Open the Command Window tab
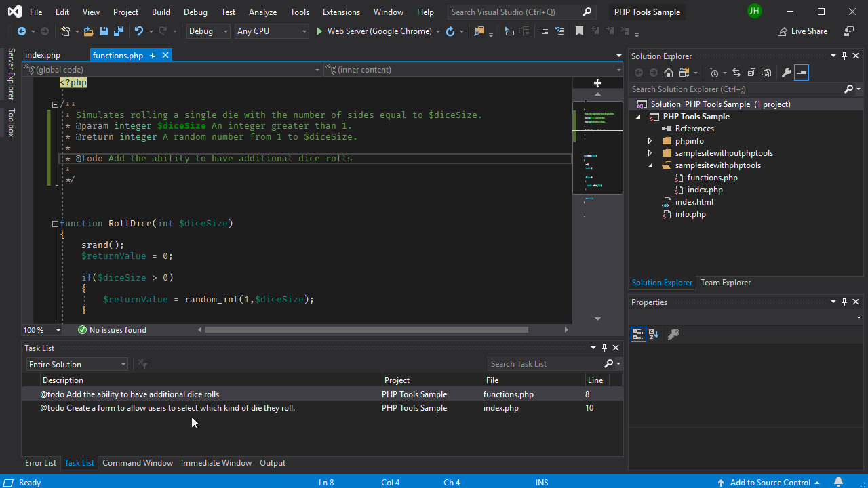The image size is (868, 488). click(138, 463)
